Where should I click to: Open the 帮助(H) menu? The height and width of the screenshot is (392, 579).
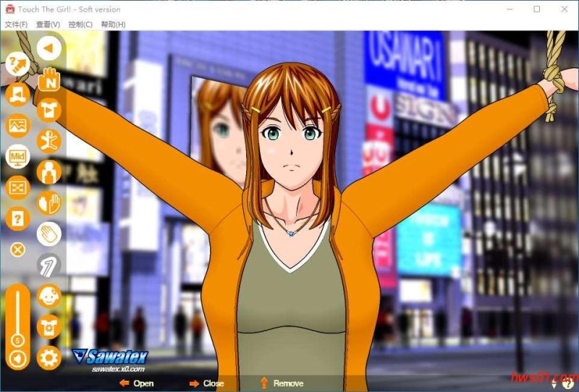click(x=113, y=25)
